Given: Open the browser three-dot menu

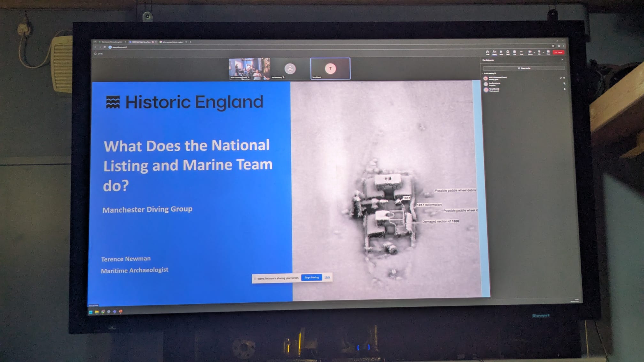Looking at the screenshot, I should pos(563,46).
